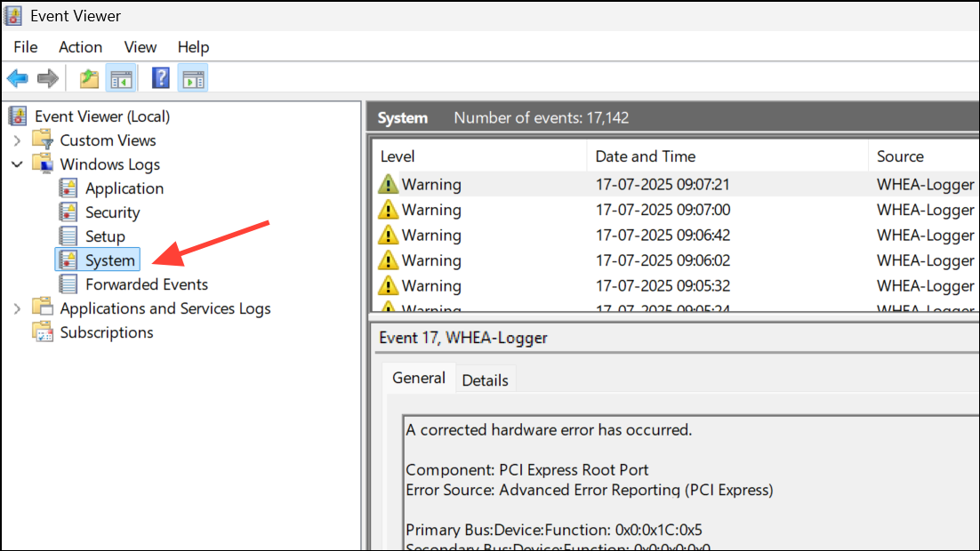Select the Setup log label
This screenshot has width=980, height=551.
tap(105, 236)
